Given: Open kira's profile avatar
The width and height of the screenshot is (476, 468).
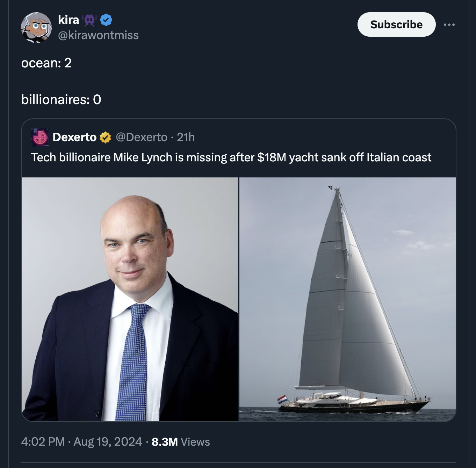Looking at the screenshot, I should pyautogui.click(x=36, y=27).
